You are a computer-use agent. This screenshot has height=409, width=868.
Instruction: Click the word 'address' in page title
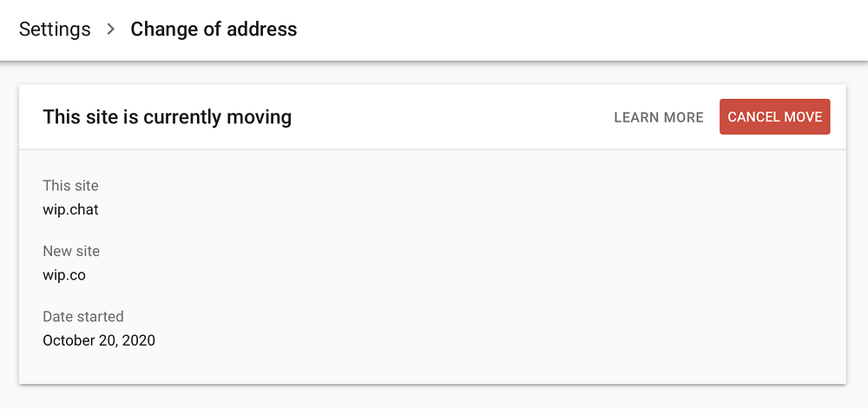(265, 30)
